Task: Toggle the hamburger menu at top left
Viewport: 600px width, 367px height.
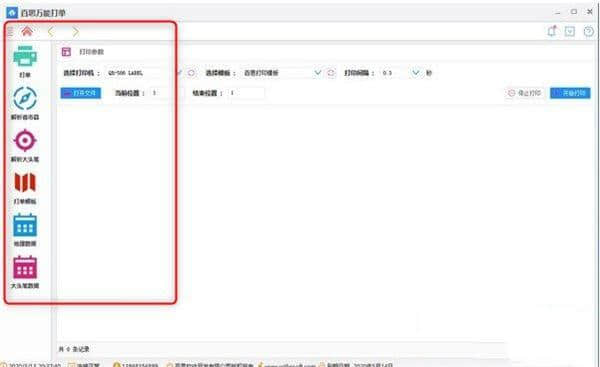Action: (10, 31)
